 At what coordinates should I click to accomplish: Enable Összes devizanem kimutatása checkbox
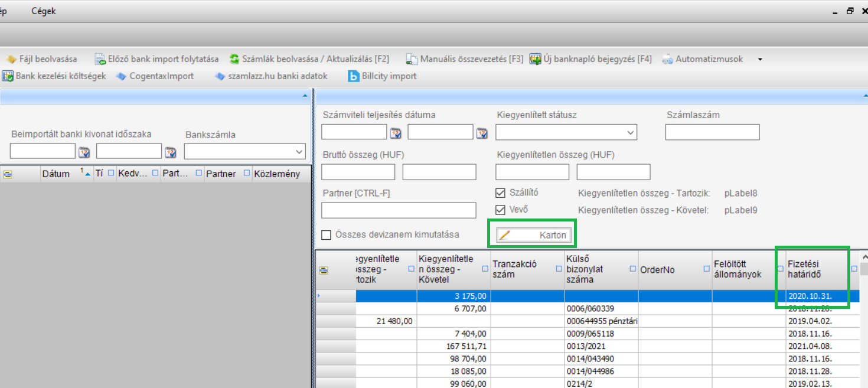click(x=327, y=235)
